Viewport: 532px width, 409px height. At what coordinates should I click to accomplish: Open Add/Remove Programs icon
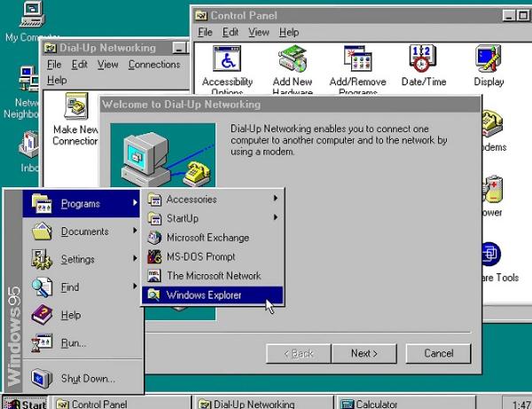pos(359,62)
